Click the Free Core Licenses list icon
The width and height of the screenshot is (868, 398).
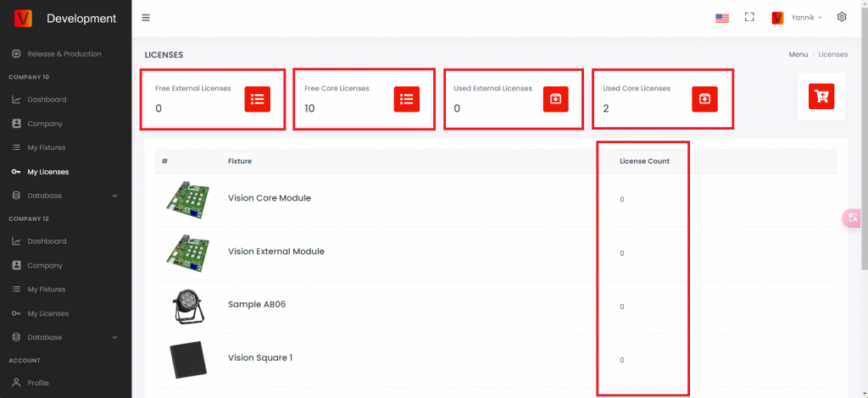pos(407,99)
